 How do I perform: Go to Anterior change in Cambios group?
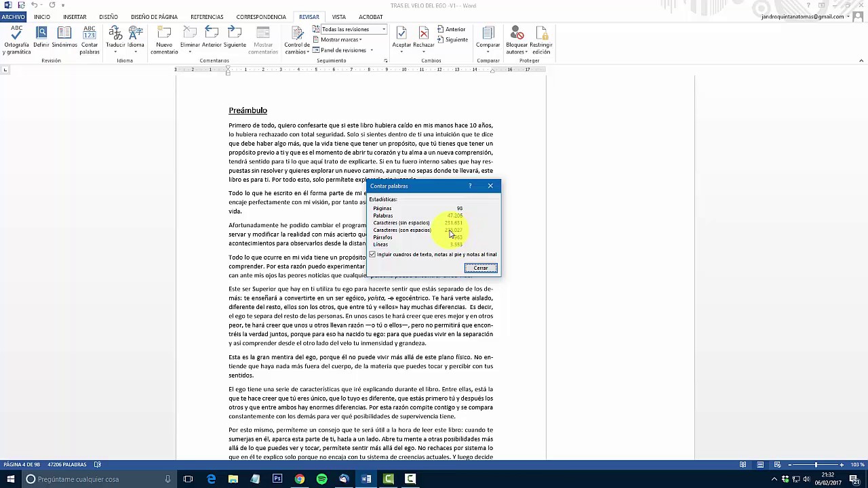[x=452, y=29]
